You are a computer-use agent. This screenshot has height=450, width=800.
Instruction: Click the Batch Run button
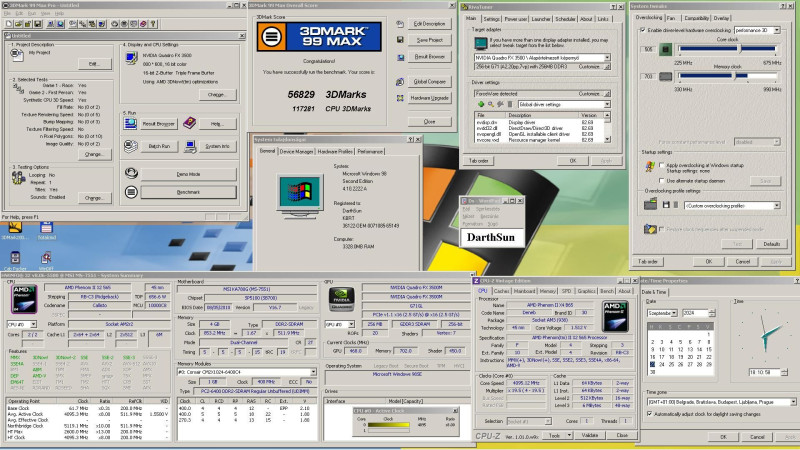pos(159,146)
